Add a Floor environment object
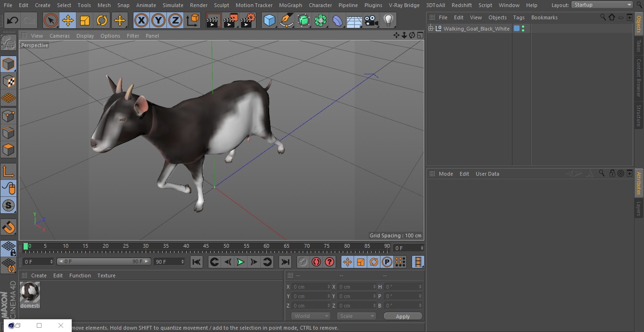The image size is (644, 332). pos(355,21)
